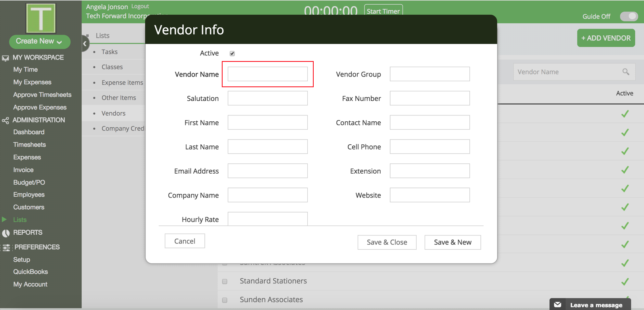Check the box beside Standard Stationers
This screenshot has height=310, width=644.
click(225, 281)
